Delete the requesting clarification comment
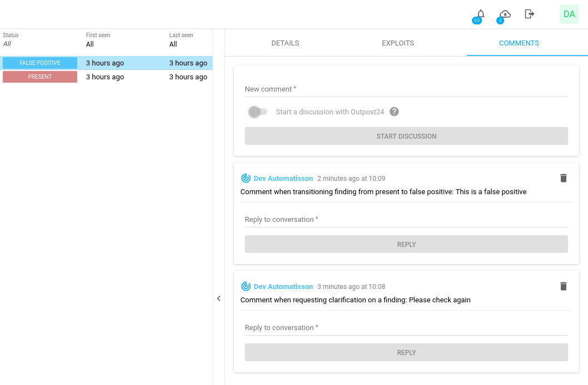 coord(563,286)
